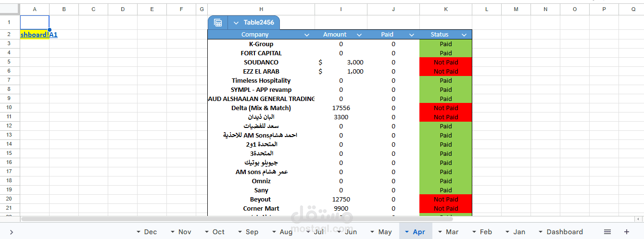Viewport: 644px width, 239px height.
Task: Click the K-Group company cell
Action: point(261,44)
